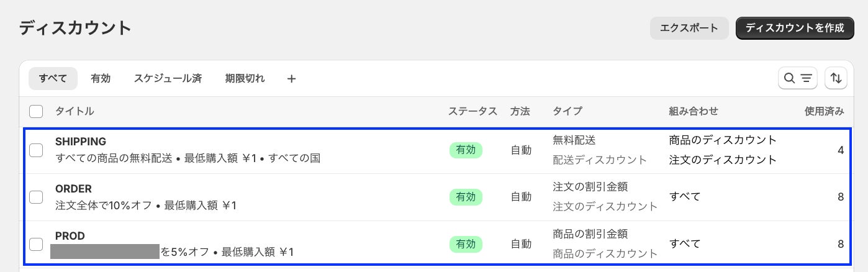Open the SHIPPING discount title
Screen dimensions: 868x272
[x=81, y=142]
